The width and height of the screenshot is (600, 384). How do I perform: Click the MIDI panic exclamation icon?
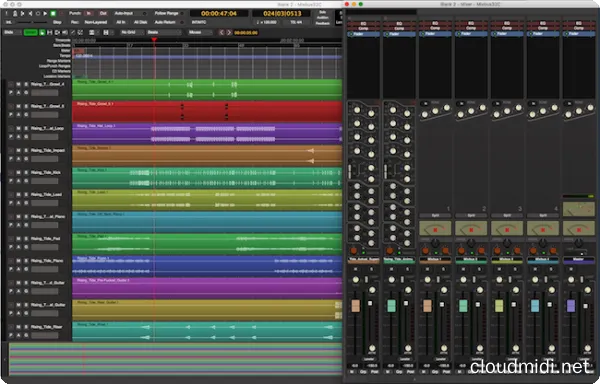click(x=7, y=13)
